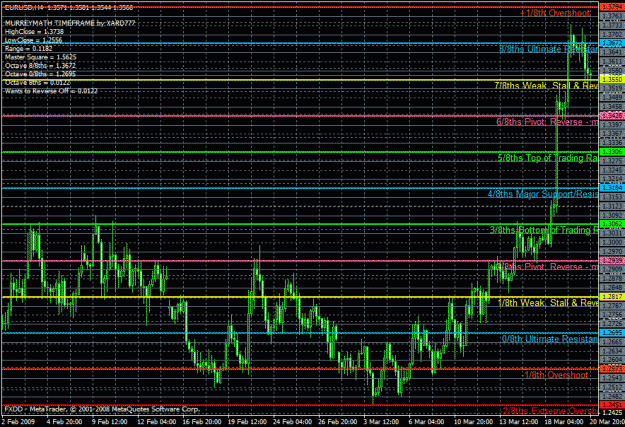The width and height of the screenshot is (625, 427).
Task: Click the blue 1.3672 price tag
Action: [612, 43]
